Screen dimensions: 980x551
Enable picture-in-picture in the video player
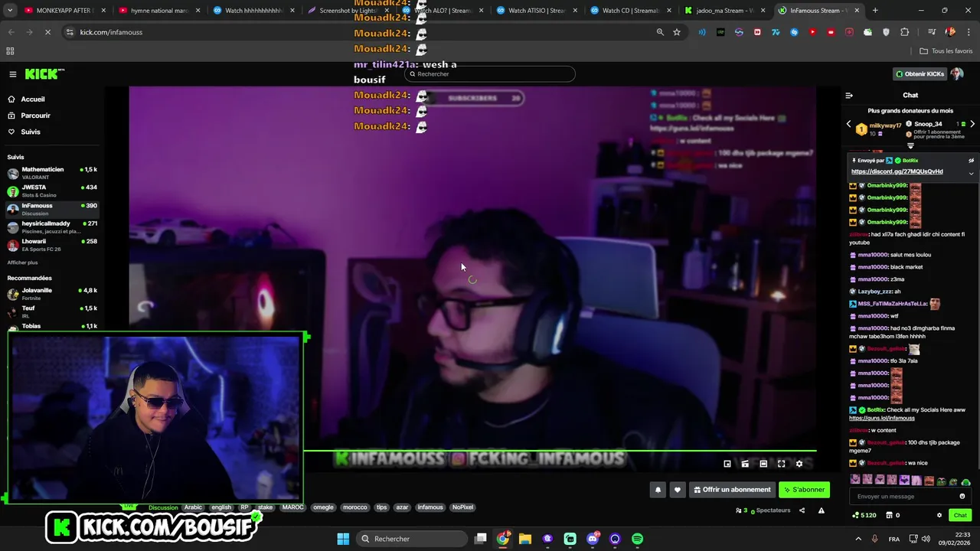pos(727,464)
